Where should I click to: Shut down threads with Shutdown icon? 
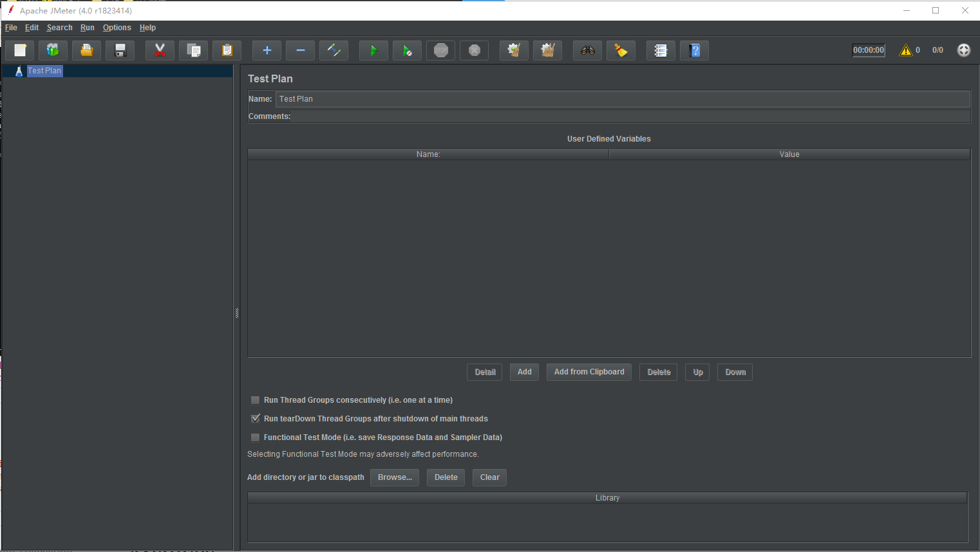click(x=475, y=50)
